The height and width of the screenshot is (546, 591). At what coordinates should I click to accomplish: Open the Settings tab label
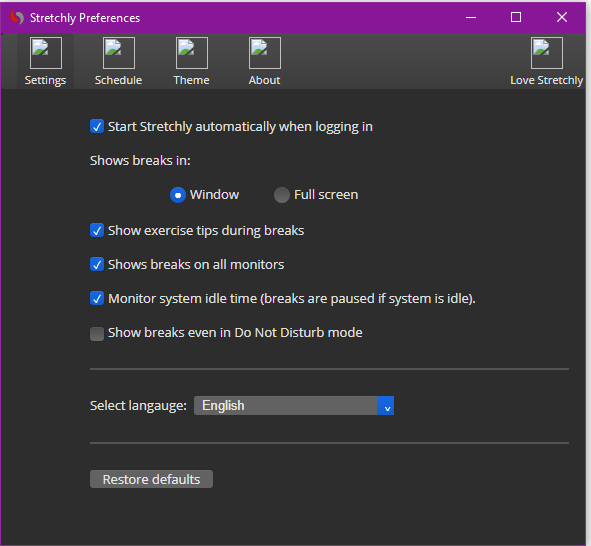click(x=45, y=80)
